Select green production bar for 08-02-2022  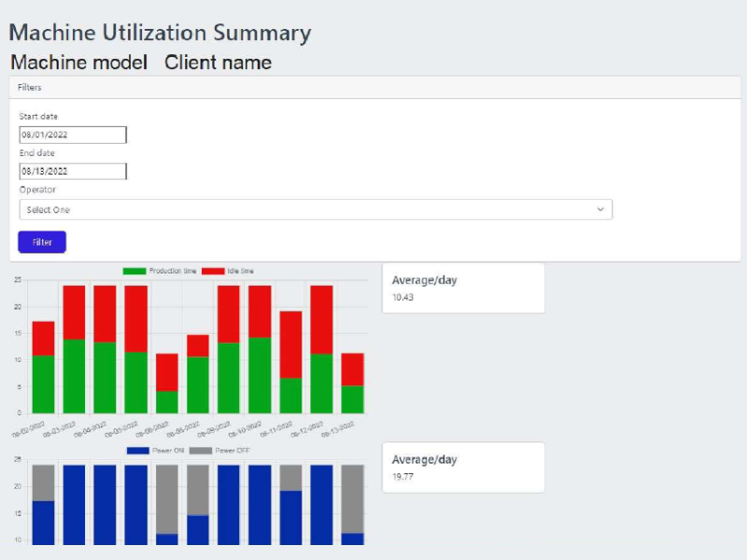(x=44, y=384)
